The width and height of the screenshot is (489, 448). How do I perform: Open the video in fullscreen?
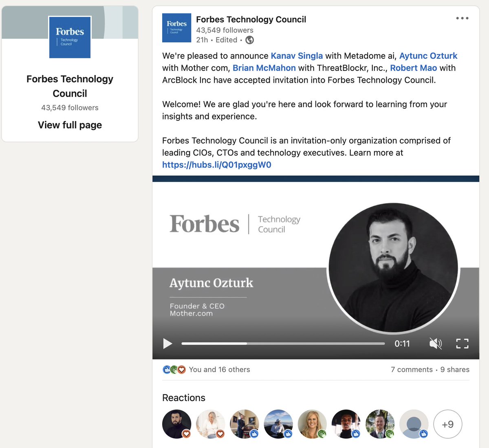click(x=462, y=344)
